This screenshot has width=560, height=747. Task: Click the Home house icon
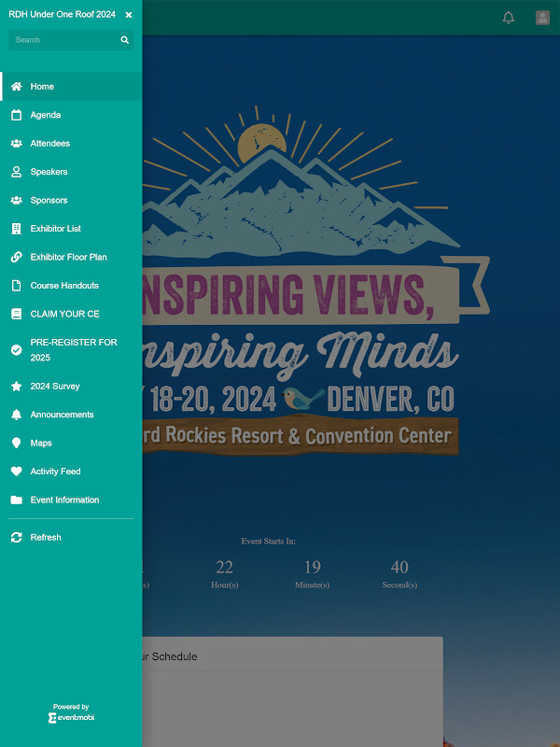[16, 86]
